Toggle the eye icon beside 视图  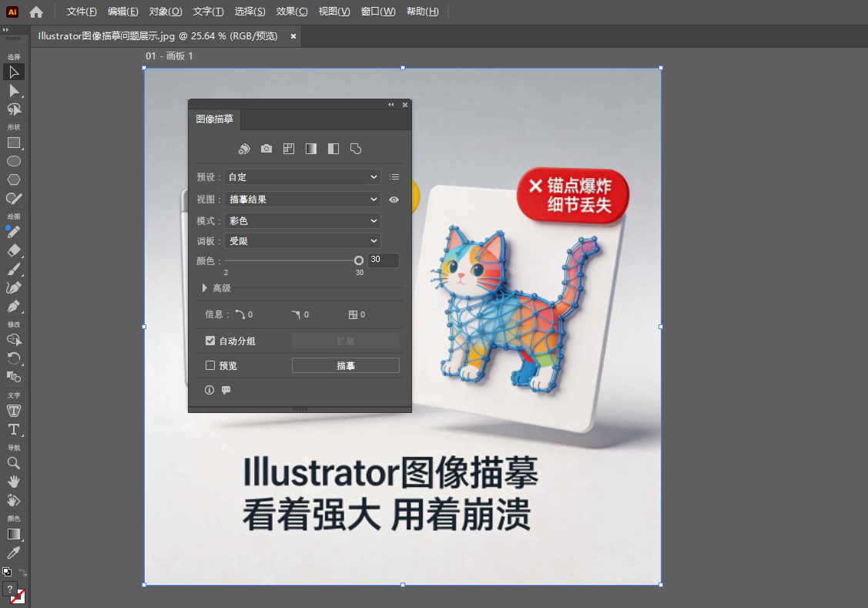(x=394, y=200)
